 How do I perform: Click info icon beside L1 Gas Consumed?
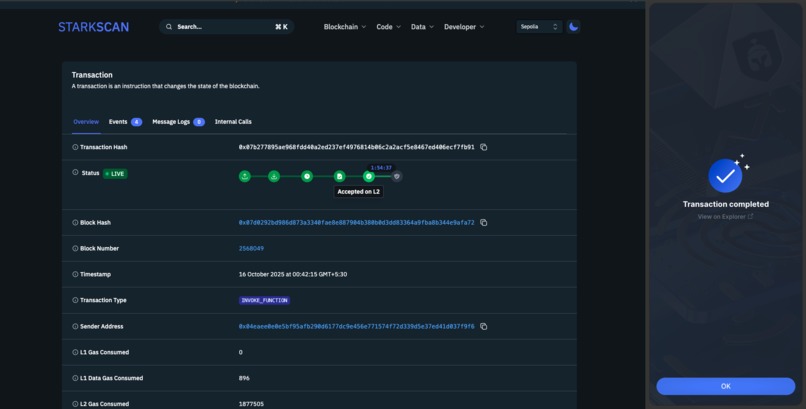coord(75,352)
